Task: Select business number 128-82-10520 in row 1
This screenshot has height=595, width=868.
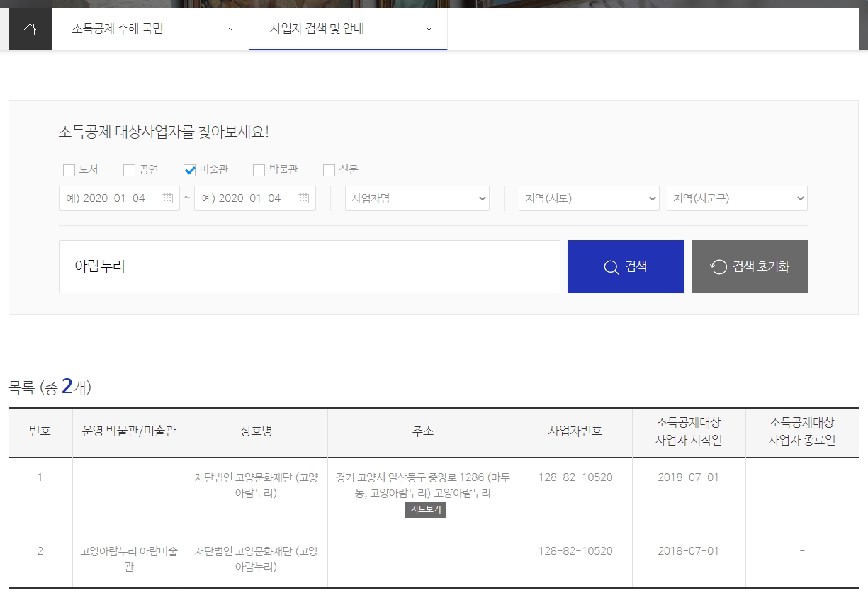Action: [x=575, y=477]
